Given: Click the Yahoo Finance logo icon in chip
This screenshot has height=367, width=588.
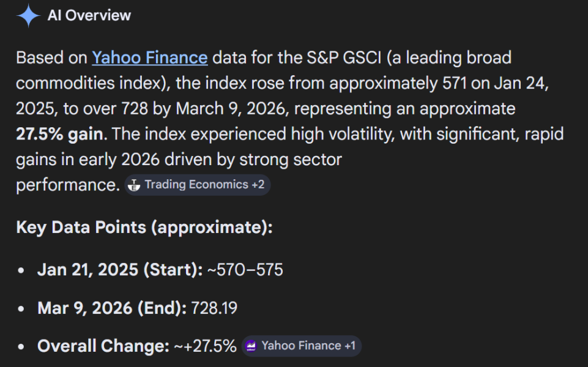Looking at the screenshot, I should (x=251, y=346).
